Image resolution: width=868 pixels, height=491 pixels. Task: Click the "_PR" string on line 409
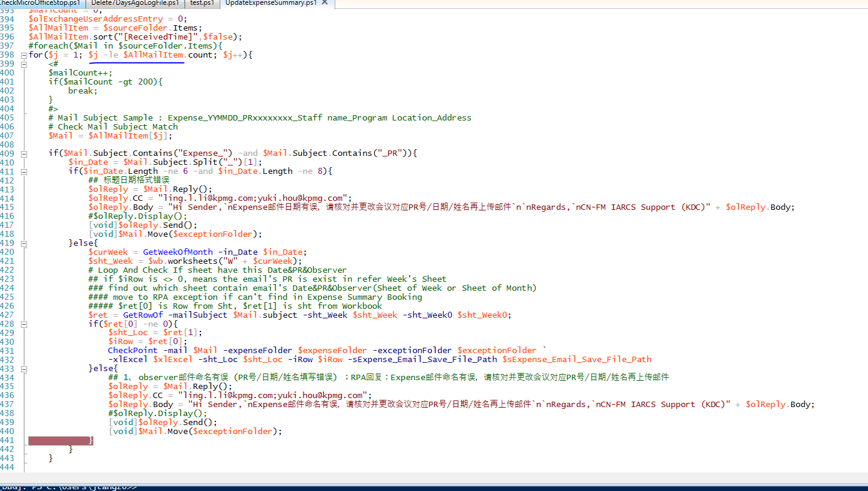tap(387, 153)
